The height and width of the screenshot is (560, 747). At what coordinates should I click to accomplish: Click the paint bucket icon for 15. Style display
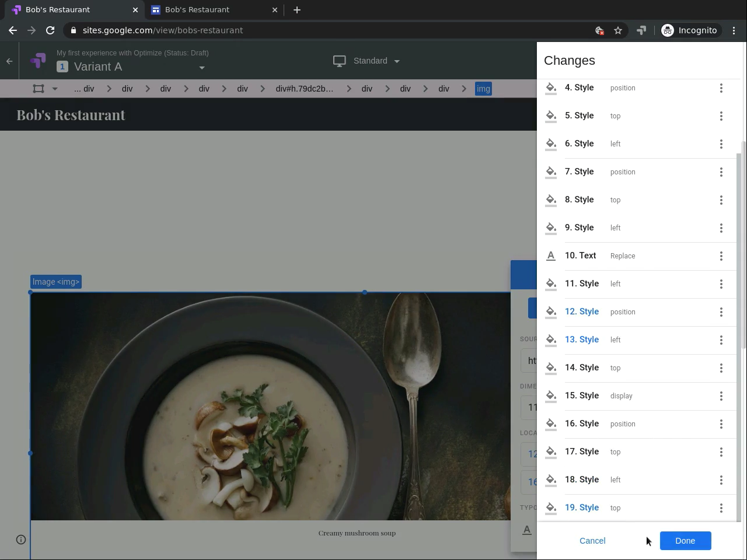(550, 396)
